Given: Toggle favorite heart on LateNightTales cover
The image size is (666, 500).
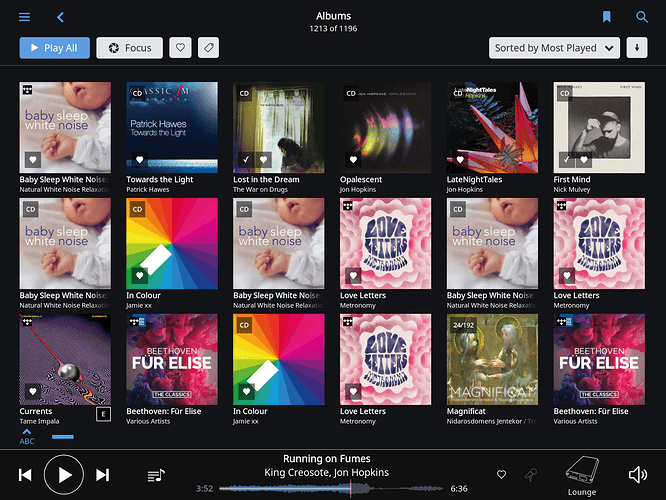Looking at the screenshot, I should (x=460, y=160).
